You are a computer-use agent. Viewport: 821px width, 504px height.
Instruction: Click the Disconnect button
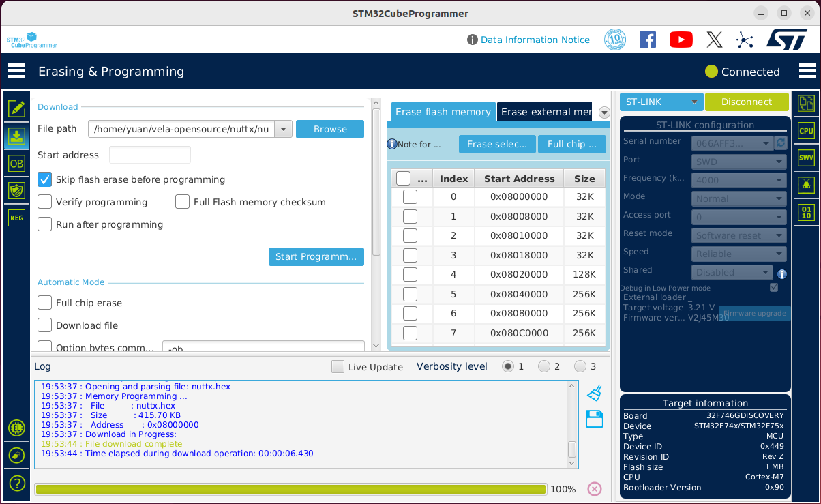click(747, 102)
